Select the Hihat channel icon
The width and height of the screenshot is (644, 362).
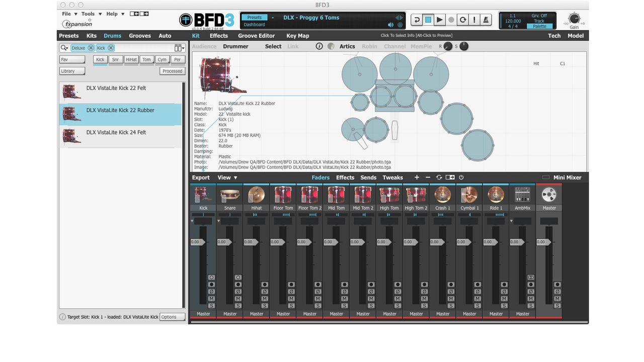coord(257,195)
